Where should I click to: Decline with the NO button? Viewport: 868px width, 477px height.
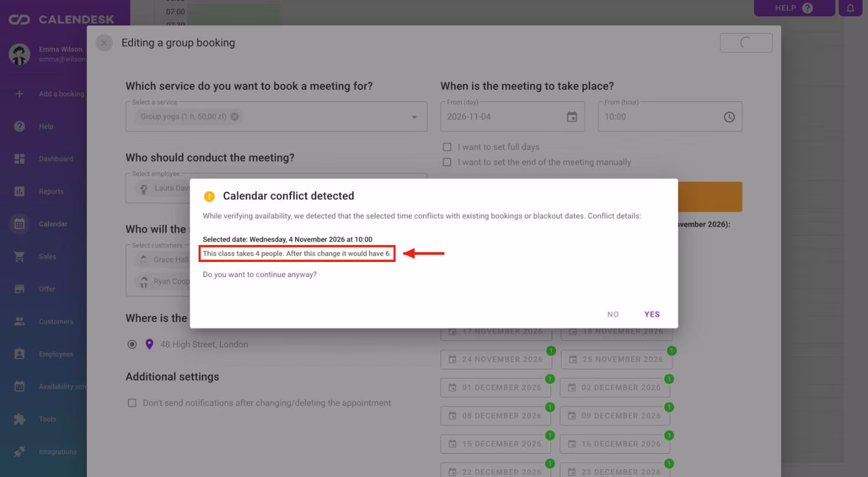[613, 314]
